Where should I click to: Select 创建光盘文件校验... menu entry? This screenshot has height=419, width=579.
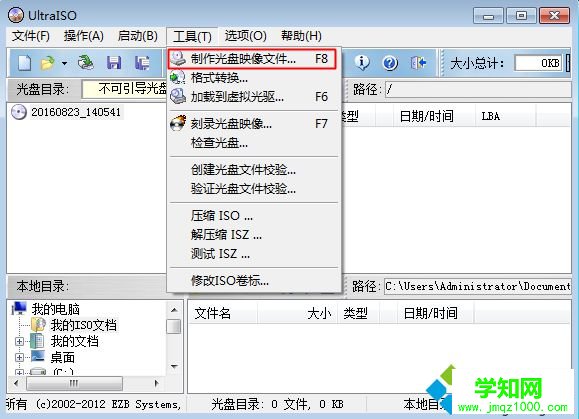(254, 169)
